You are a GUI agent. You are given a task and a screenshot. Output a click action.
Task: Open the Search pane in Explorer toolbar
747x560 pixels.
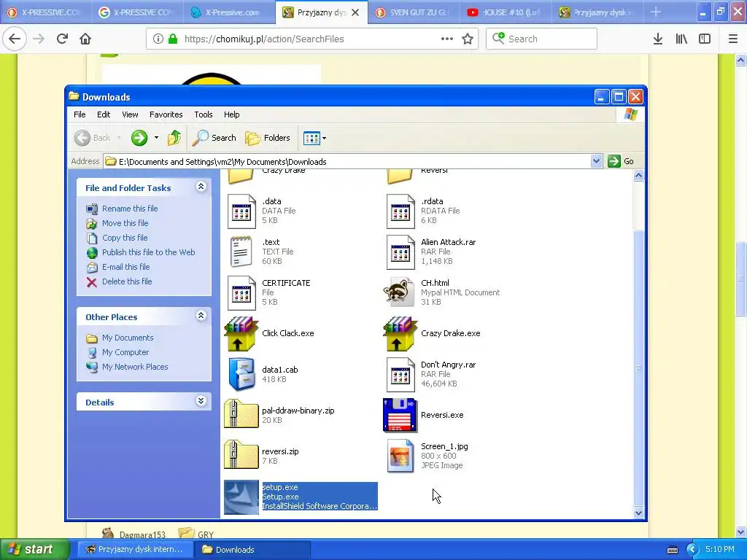214,138
